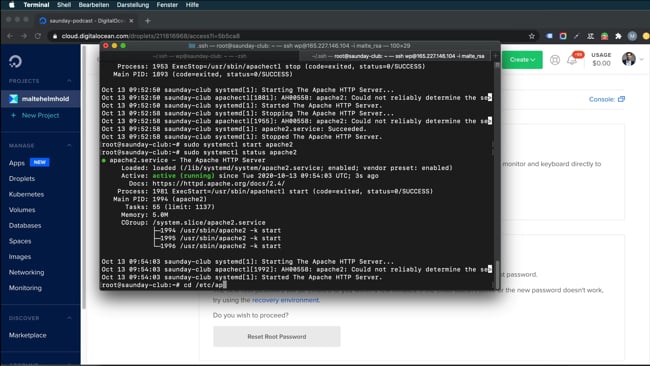Collapse the Projects section chevron
Screen dimensions: 650x366
[x=69, y=81]
